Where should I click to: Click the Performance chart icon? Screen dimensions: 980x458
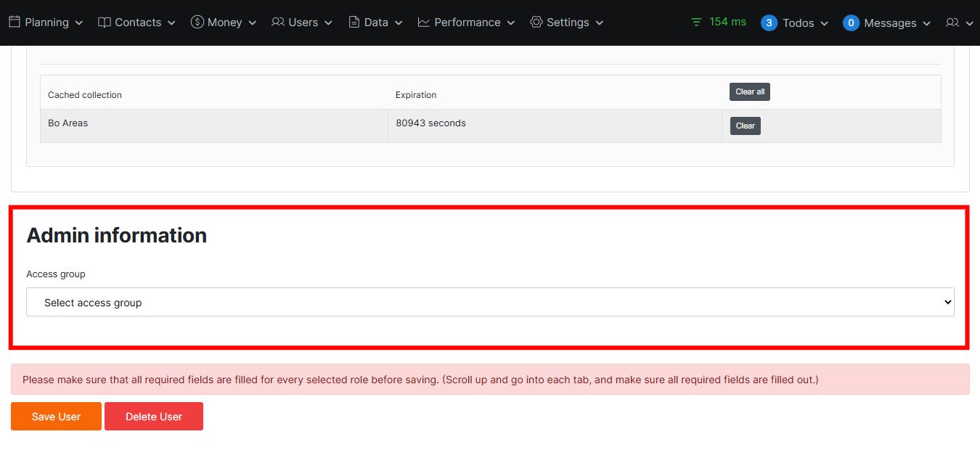[424, 23]
